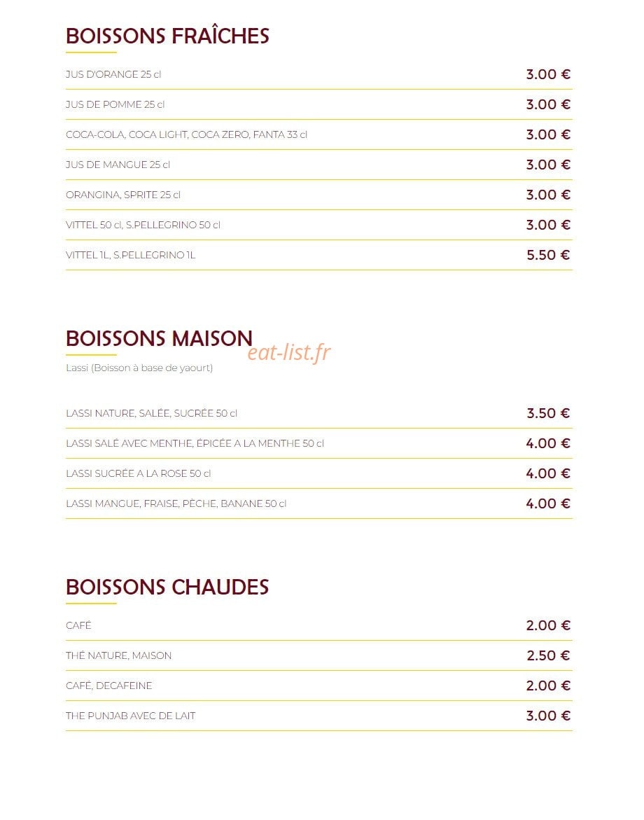Select the JUS DE POMME 25 cl item
644x820 pixels.
(115, 104)
